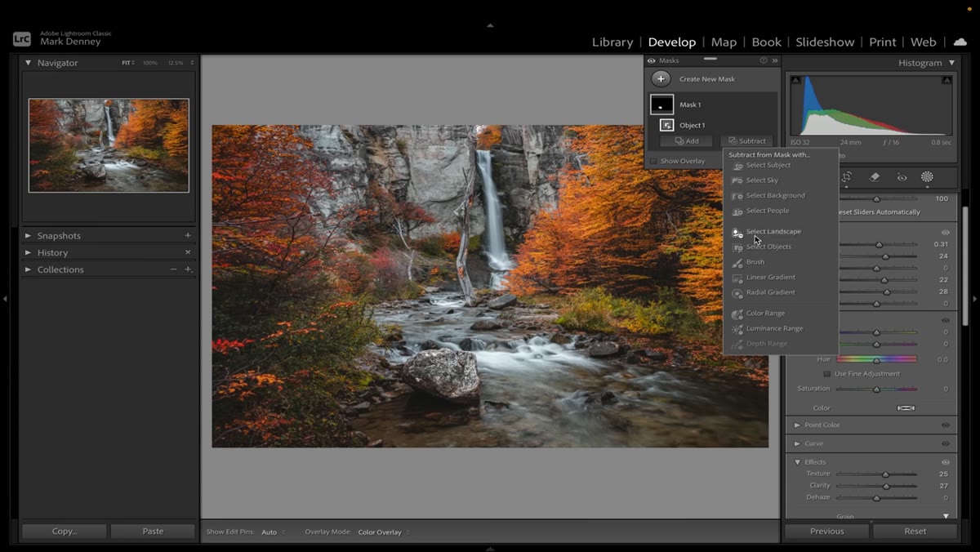Click the Subtract button under Mask 1

click(747, 141)
